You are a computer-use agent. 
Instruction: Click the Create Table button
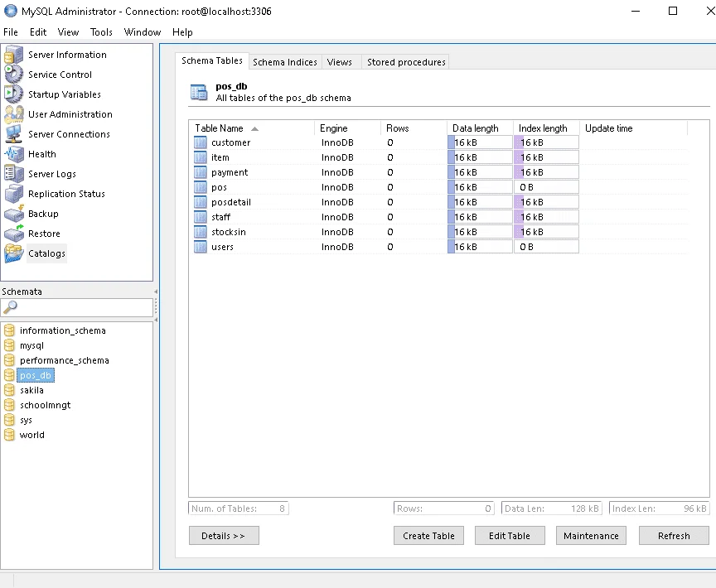click(x=428, y=536)
